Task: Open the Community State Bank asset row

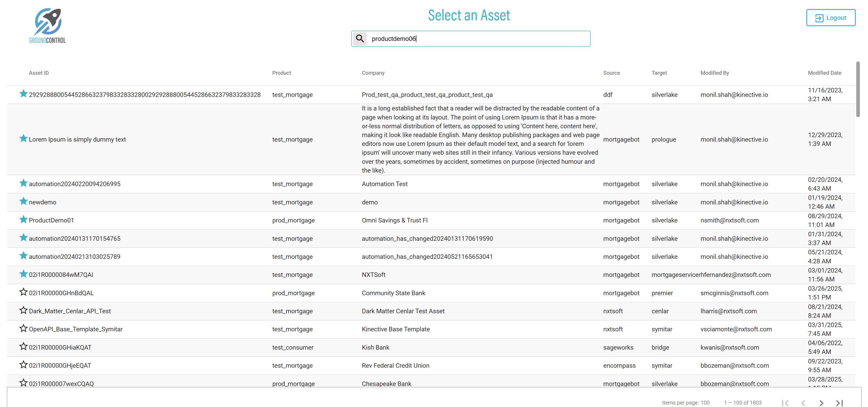Action: click(x=393, y=293)
